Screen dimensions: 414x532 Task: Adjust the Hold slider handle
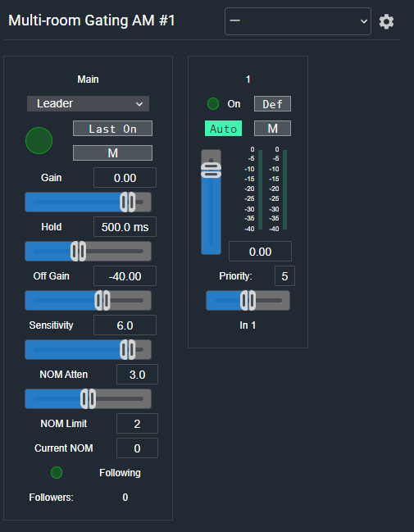[79, 252]
